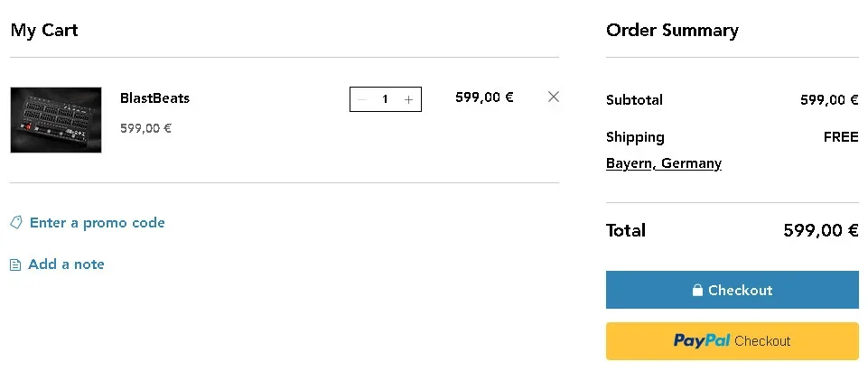Open the 'Enter a promo code' link

coord(97,222)
